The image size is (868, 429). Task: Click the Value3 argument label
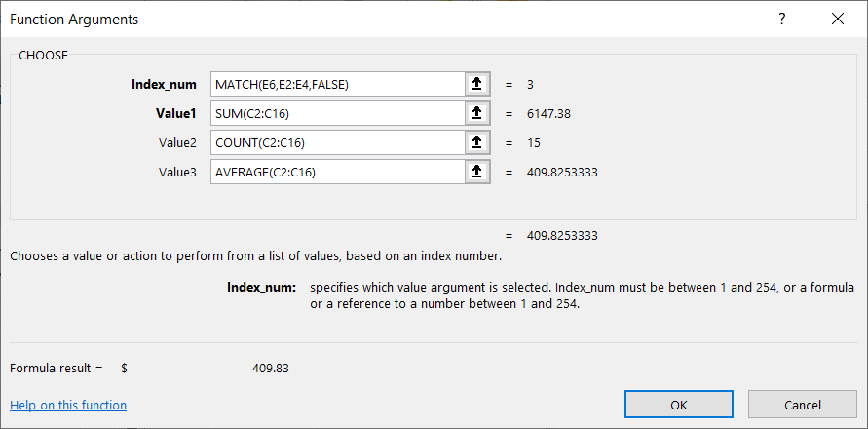(x=177, y=173)
